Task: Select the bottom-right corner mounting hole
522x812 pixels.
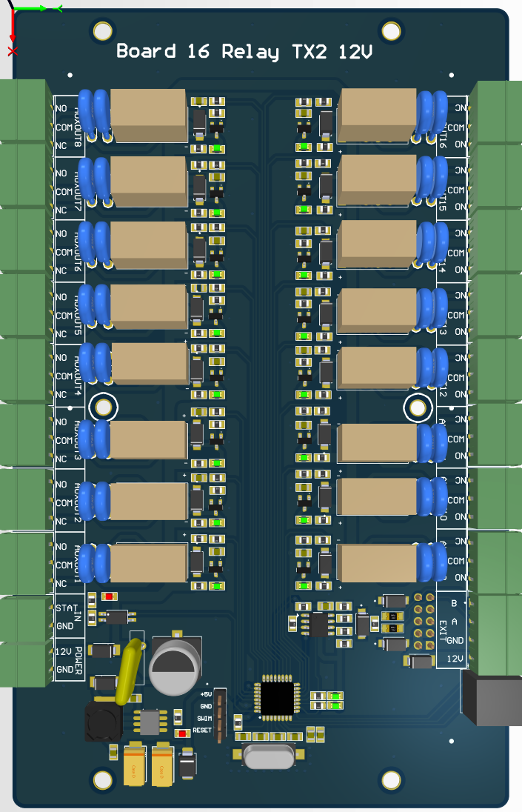Action: [x=391, y=780]
